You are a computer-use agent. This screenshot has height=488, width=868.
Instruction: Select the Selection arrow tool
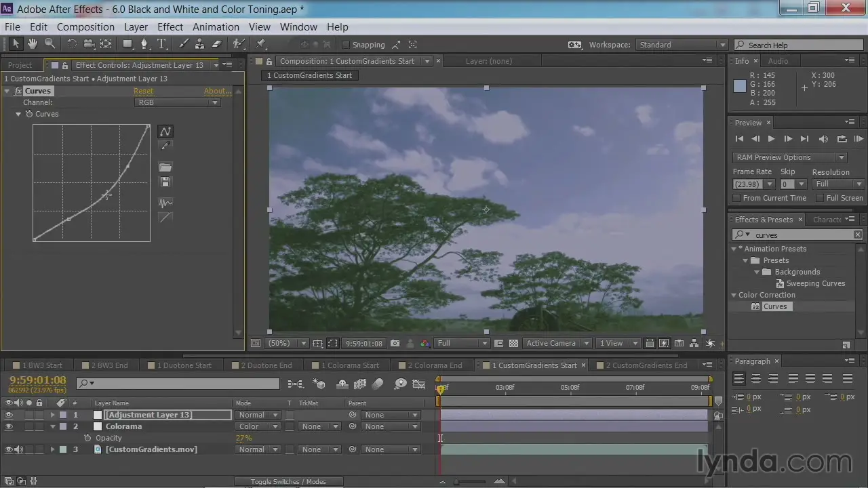[x=16, y=44]
